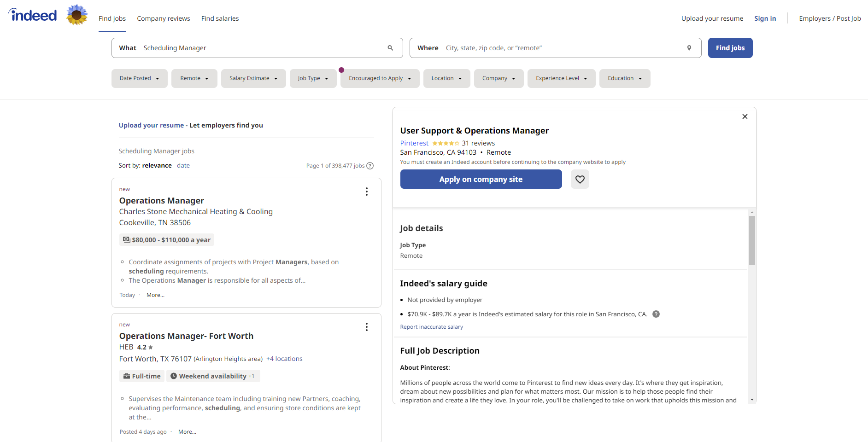Screen dimensions: 868x442
Task: Click the help icon next to the estimated salary
Action: (x=656, y=314)
